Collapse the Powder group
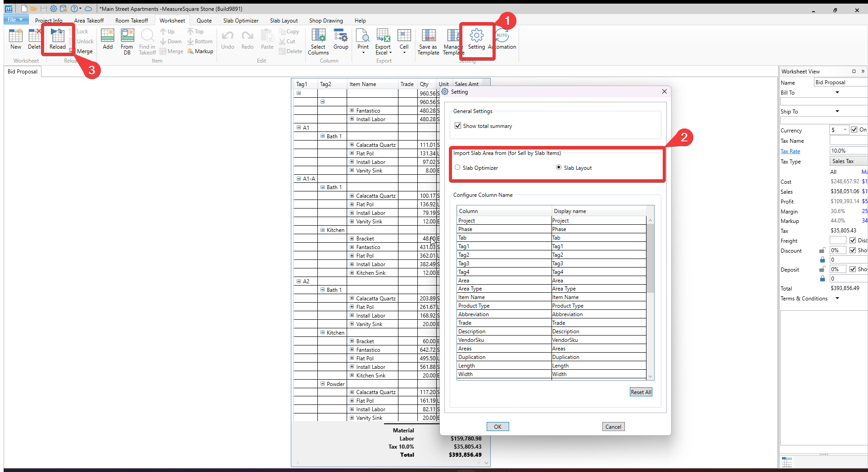Viewport: 868px width, 472px height. (322, 384)
